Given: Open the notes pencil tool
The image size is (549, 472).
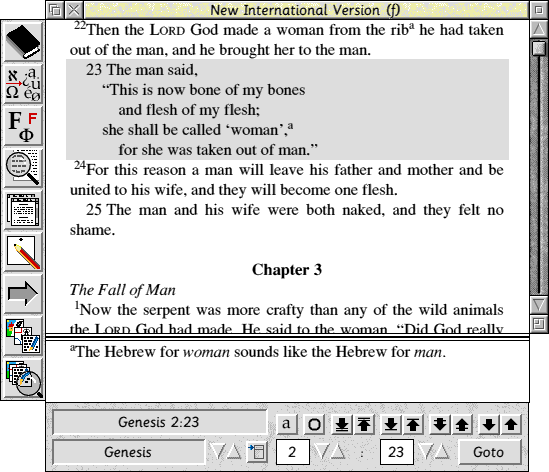Looking at the screenshot, I should pyautogui.click(x=23, y=252).
